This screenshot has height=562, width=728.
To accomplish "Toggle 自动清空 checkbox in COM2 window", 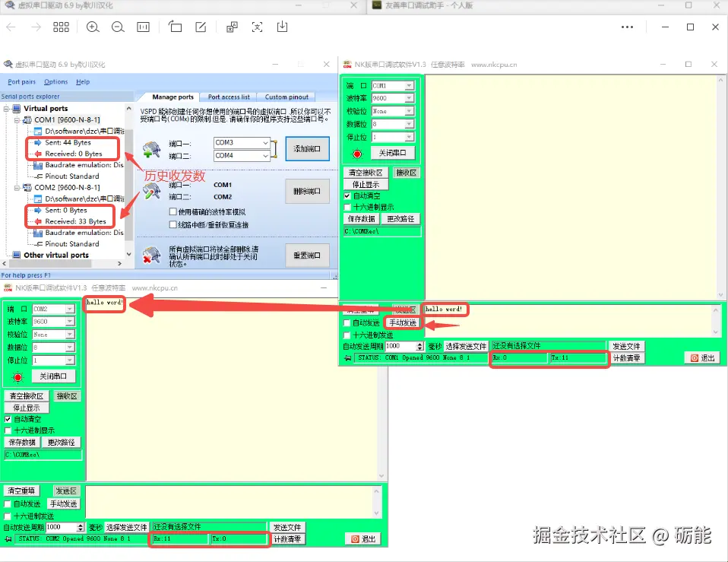I will pos(8,419).
